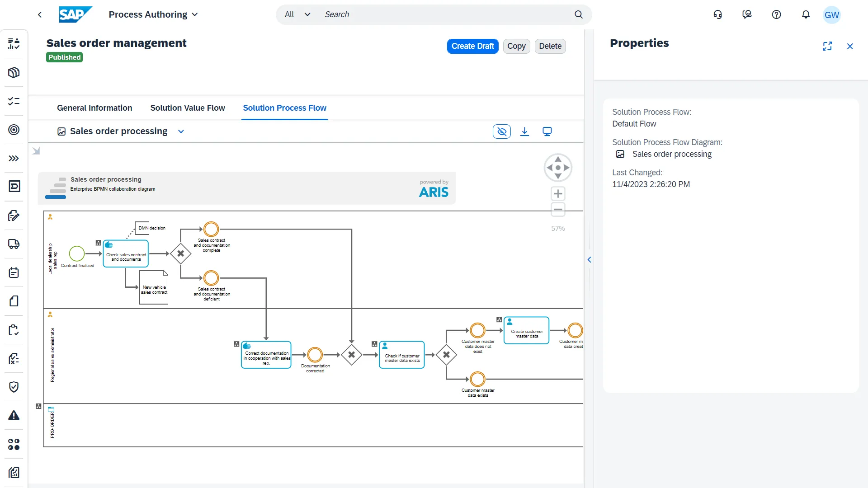Open the warning triangle sidebar icon

click(x=14, y=416)
